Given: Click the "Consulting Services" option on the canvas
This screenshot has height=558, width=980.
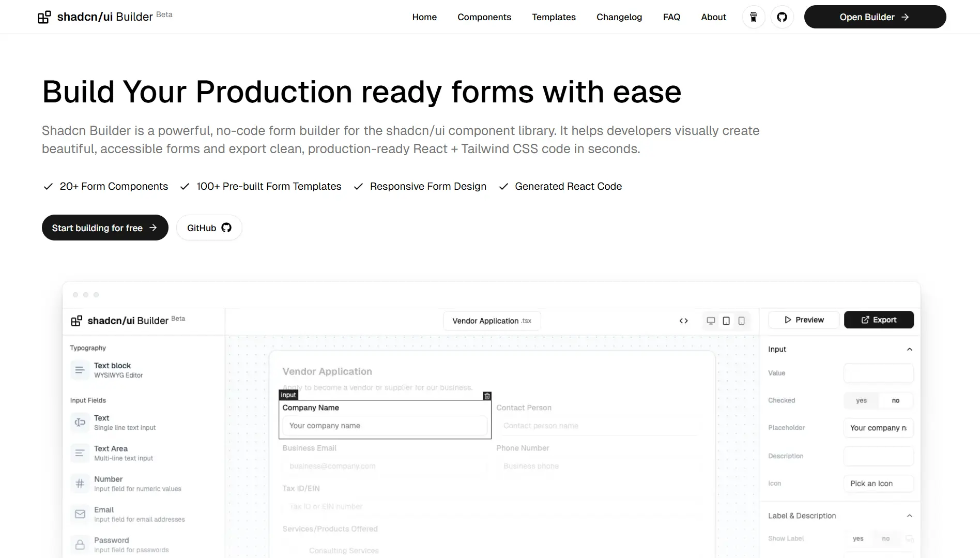Looking at the screenshot, I should pos(344,551).
